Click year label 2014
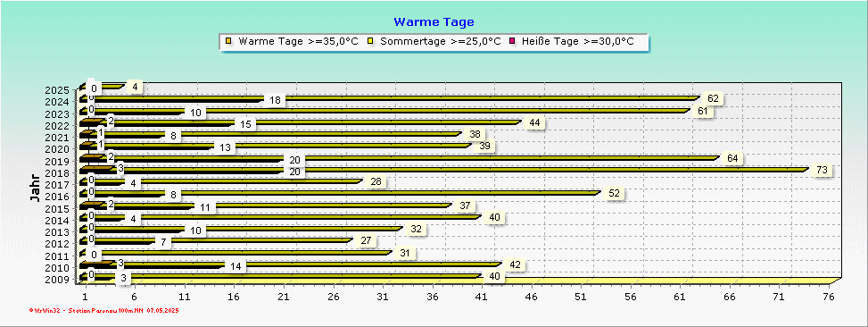This screenshot has width=868, height=327. point(58,220)
